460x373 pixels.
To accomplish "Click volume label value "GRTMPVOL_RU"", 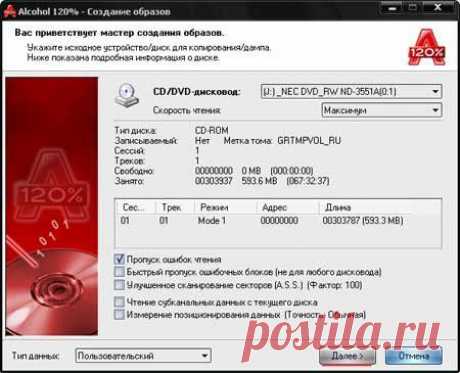I will coord(309,141).
